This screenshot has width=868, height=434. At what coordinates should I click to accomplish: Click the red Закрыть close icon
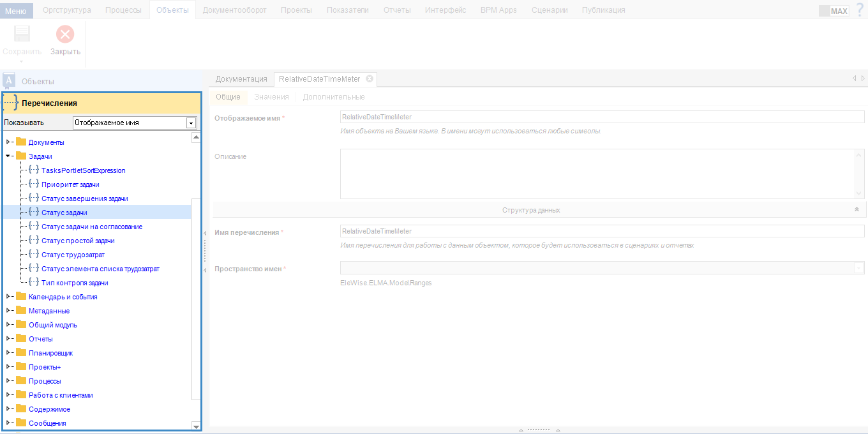pyautogui.click(x=65, y=34)
